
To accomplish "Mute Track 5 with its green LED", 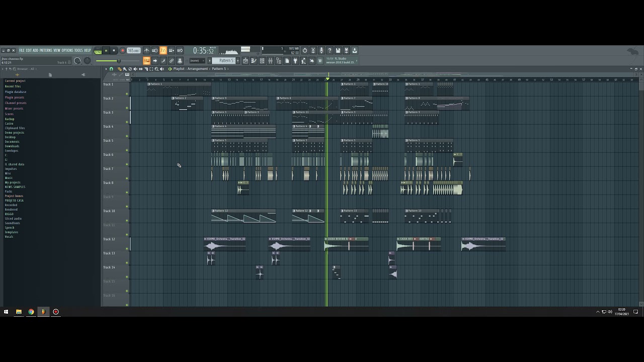I will tap(127, 150).
